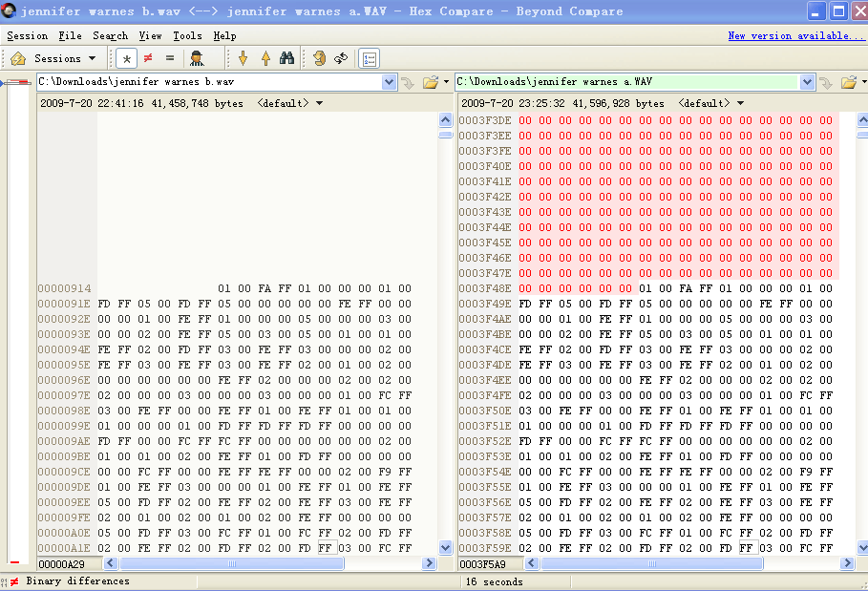Viewport: 868px width, 591px height.
Task: Click the Beyond Compare title bar app icon
Action: (x=9, y=11)
